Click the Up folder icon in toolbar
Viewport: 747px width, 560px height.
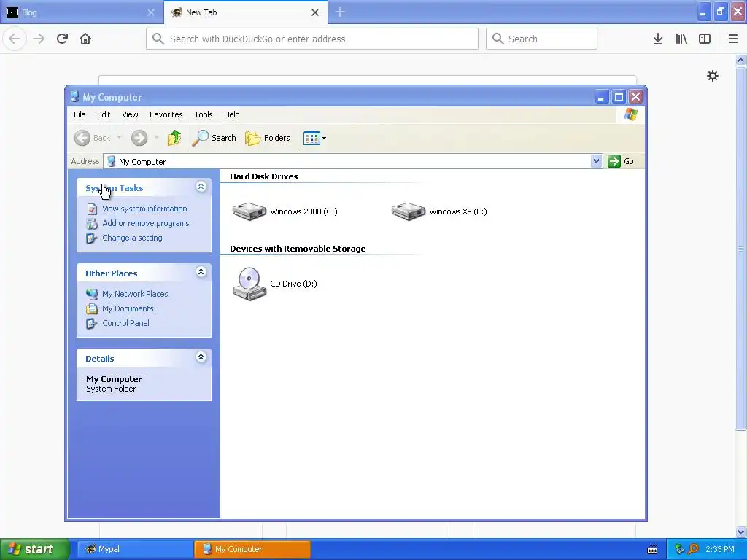(x=174, y=138)
